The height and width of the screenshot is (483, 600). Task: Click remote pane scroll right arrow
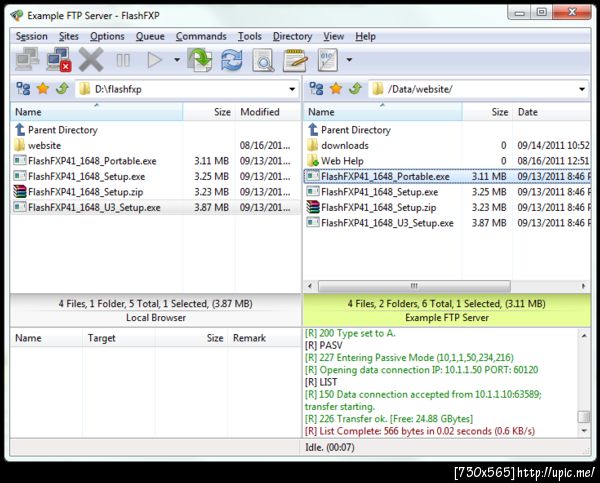point(583,286)
